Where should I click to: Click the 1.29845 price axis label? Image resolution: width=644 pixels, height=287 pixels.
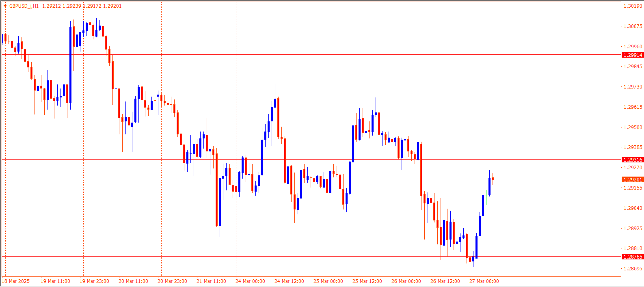633,67
